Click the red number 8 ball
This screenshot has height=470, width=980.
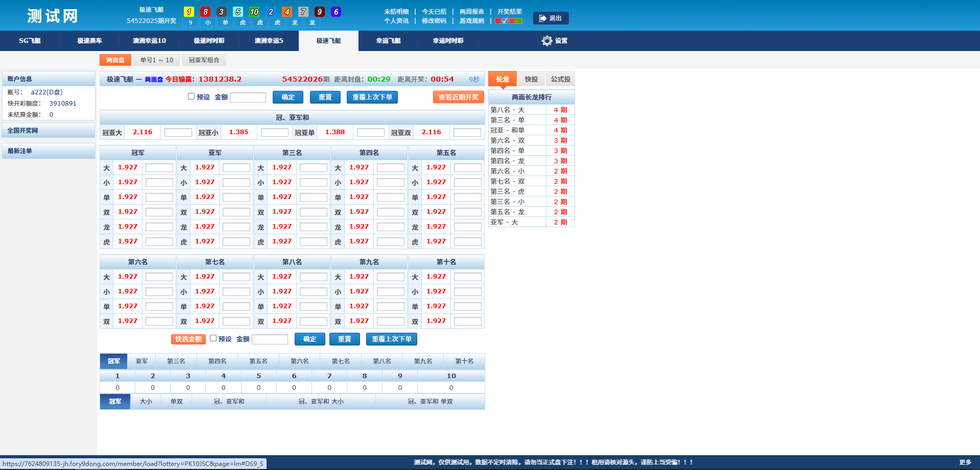(205, 12)
